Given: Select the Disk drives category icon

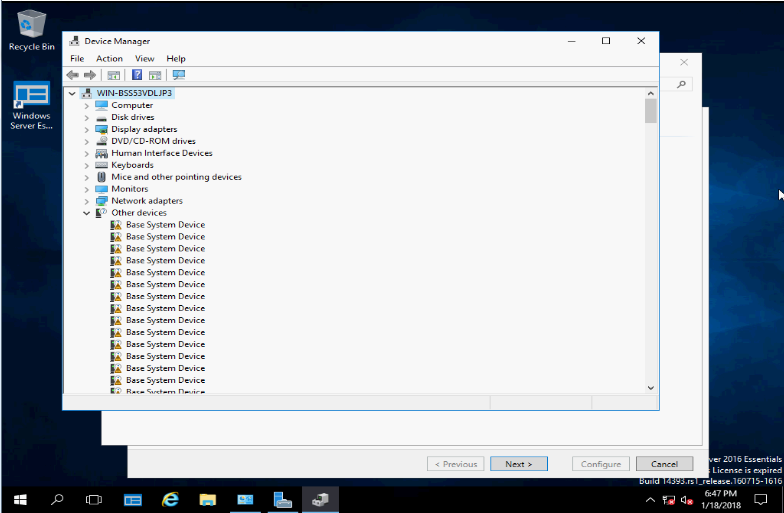Looking at the screenshot, I should pos(102,118).
